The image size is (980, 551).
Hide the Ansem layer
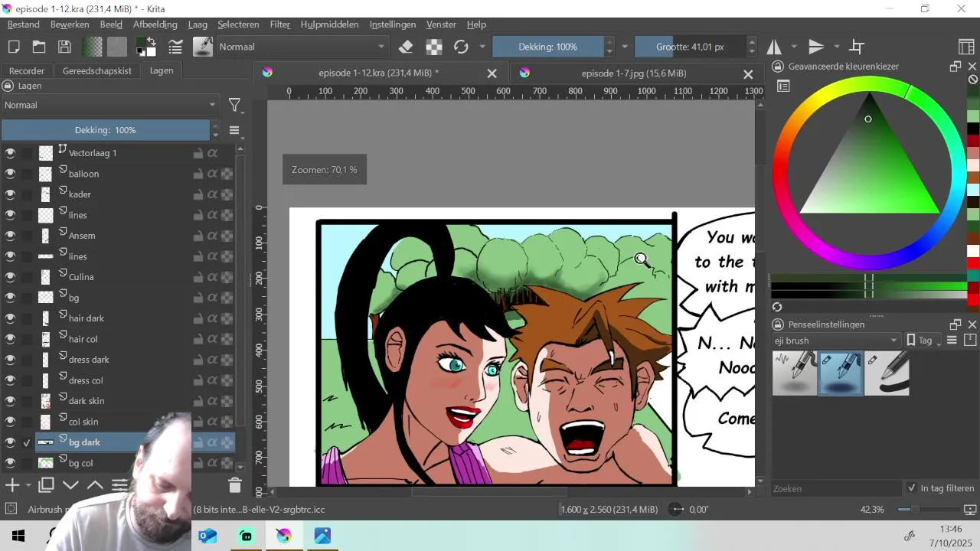coord(10,236)
